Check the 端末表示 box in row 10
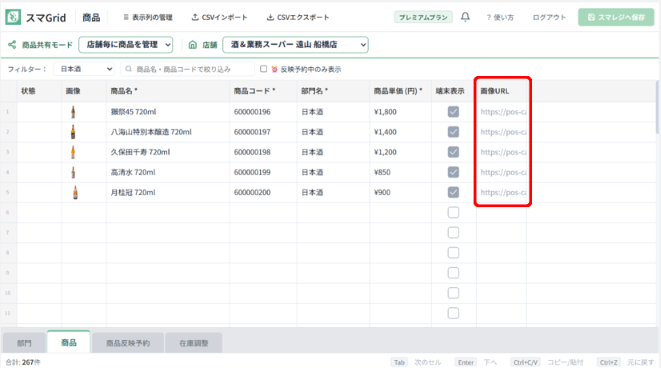Image resolution: width=661 pixels, height=368 pixels. point(453,293)
